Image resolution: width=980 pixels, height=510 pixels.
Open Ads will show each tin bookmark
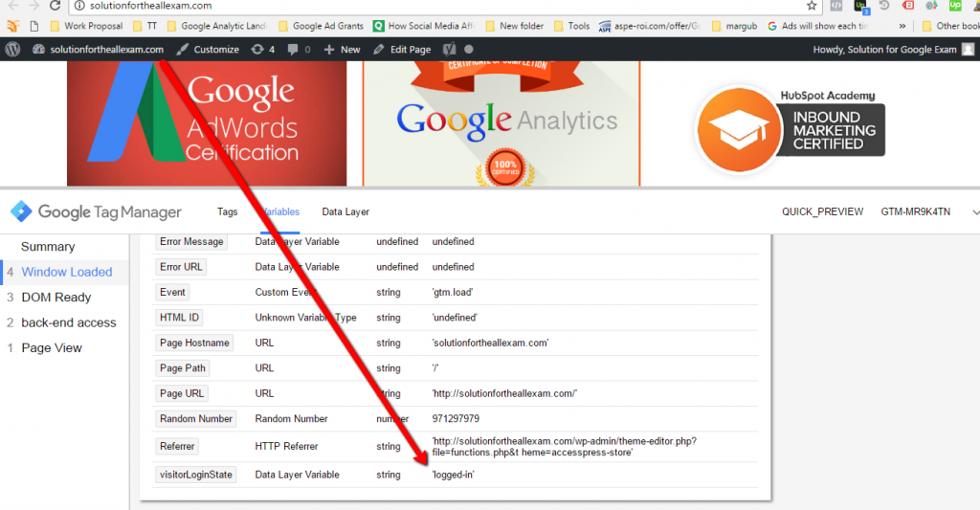pos(818,26)
